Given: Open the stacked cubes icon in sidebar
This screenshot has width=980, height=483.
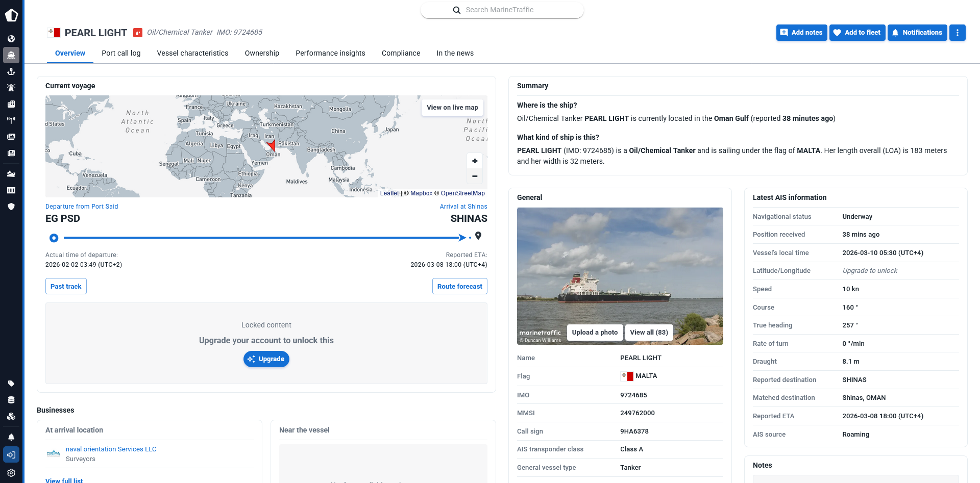Looking at the screenshot, I should 11,416.
